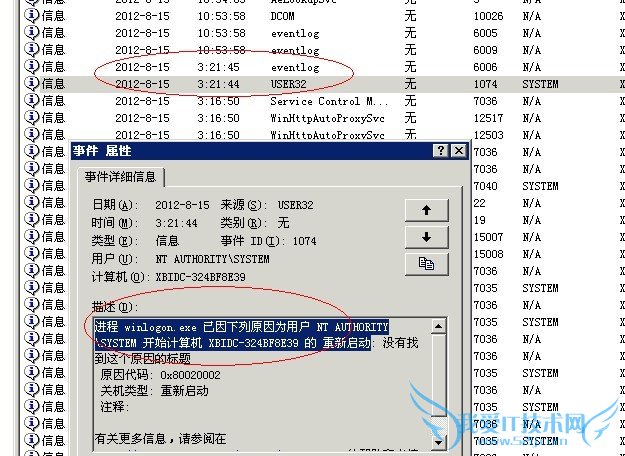Click the info icon of event 22 row
The width and height of the screenshot is (625, 456).
point(31,202)
